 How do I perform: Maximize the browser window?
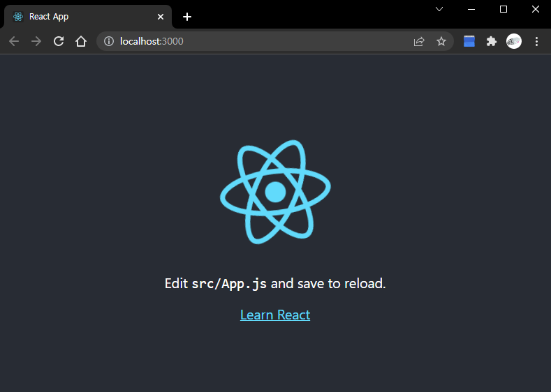pos(504,9)
